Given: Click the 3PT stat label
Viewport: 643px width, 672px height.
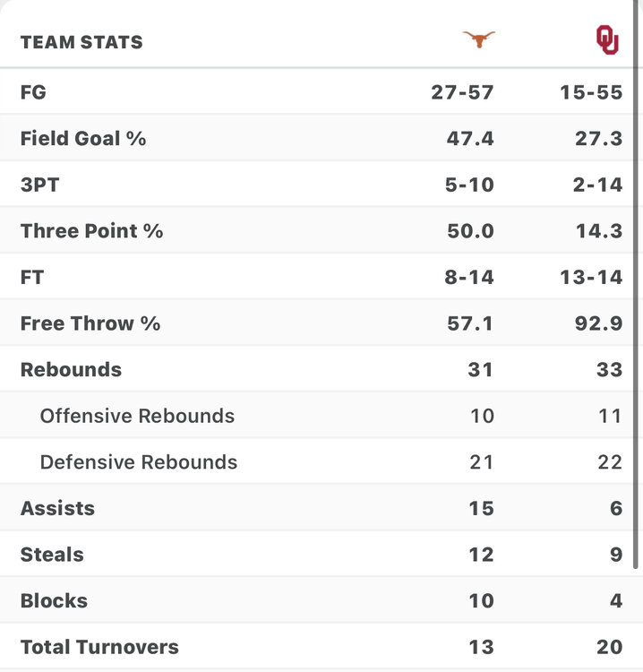Looking at the screenshot, I should (x=40, y=185).
